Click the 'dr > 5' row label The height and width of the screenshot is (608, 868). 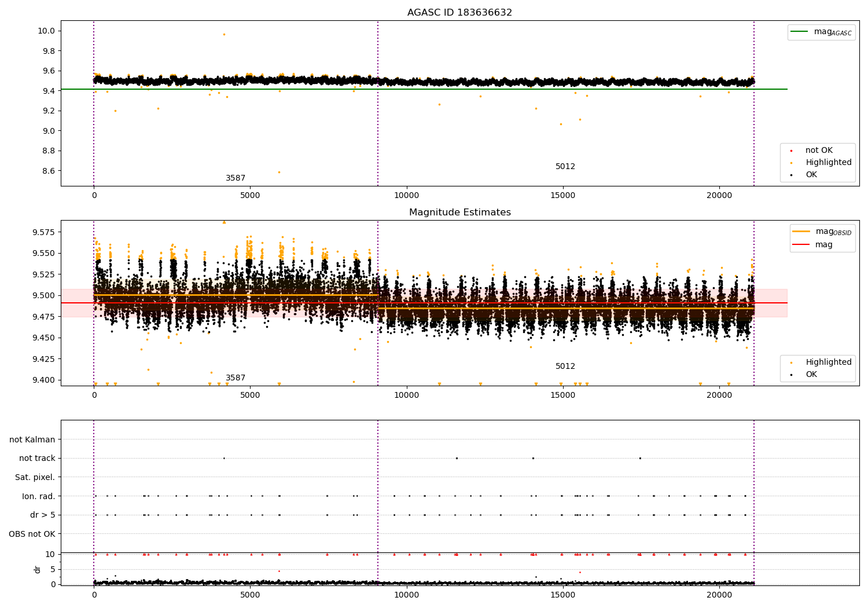coord(43,515)
